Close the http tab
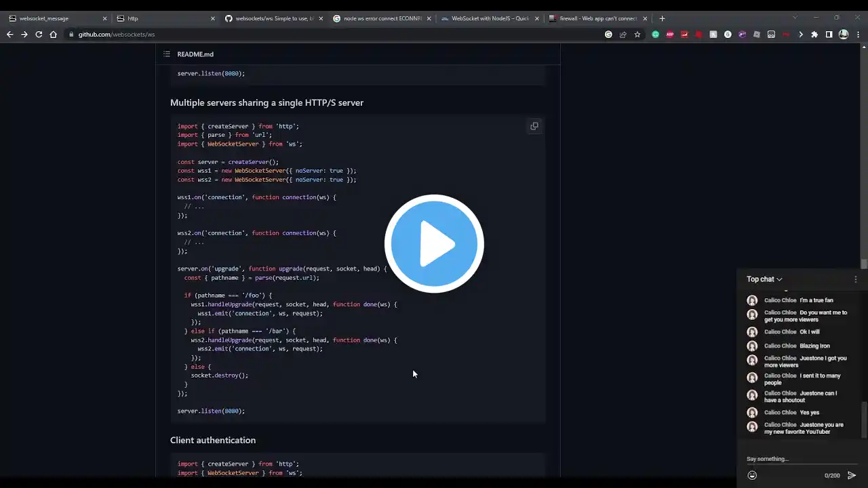 pyautogui.click(x=212, y=18)
